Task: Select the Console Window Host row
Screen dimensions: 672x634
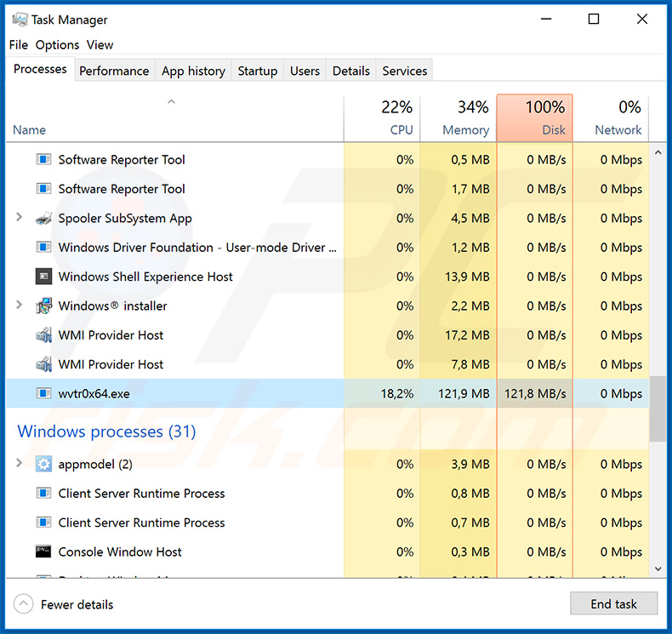Action: [327, 551]
